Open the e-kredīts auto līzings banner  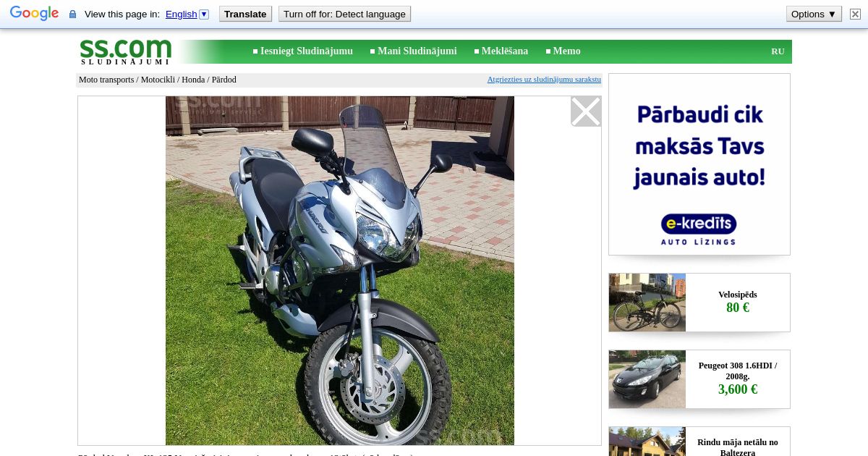click(x=699, y=164)
